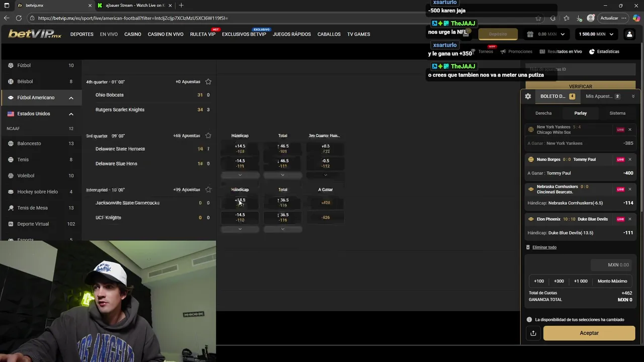Remove Tommy Paul selection from betslip
The height and width of the screenshot is (362, 644).
tap(629, 159)
